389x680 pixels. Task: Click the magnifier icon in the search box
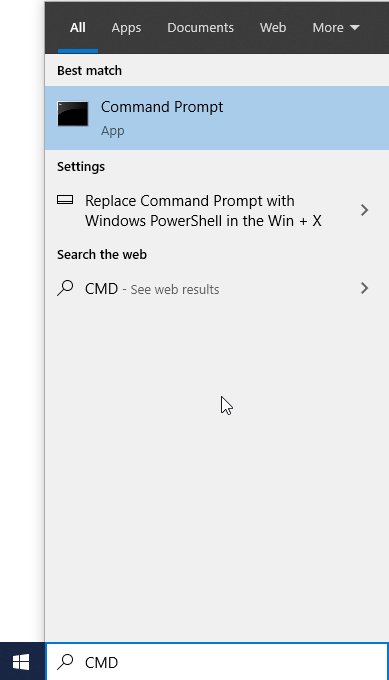[65, 662]
